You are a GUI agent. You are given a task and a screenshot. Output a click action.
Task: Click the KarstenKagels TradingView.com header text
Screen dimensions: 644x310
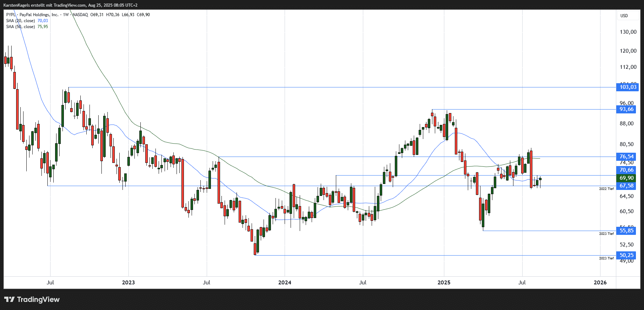pos(70,5)
